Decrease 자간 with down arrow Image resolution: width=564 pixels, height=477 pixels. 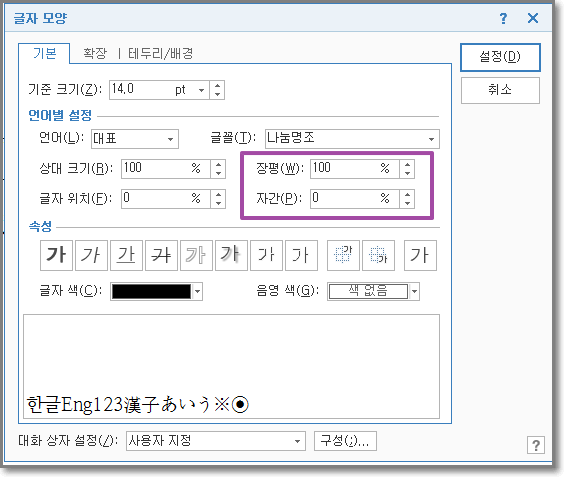click(x=407, y=203)
